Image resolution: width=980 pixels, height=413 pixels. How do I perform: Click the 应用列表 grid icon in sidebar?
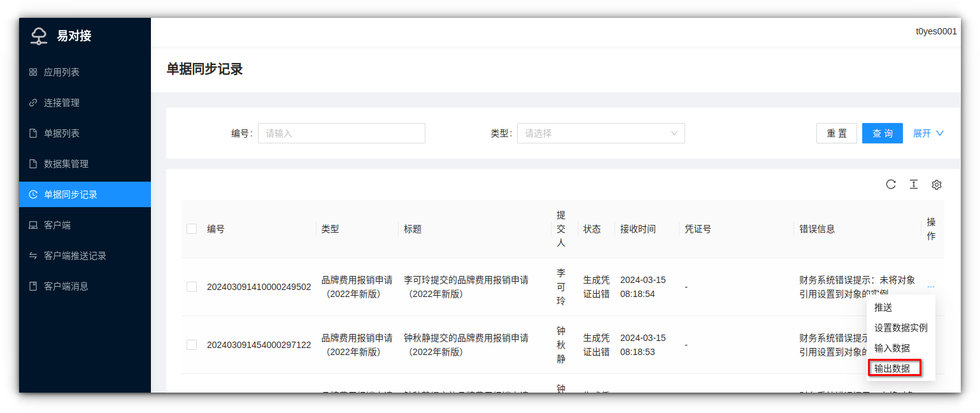pos(33,73)
